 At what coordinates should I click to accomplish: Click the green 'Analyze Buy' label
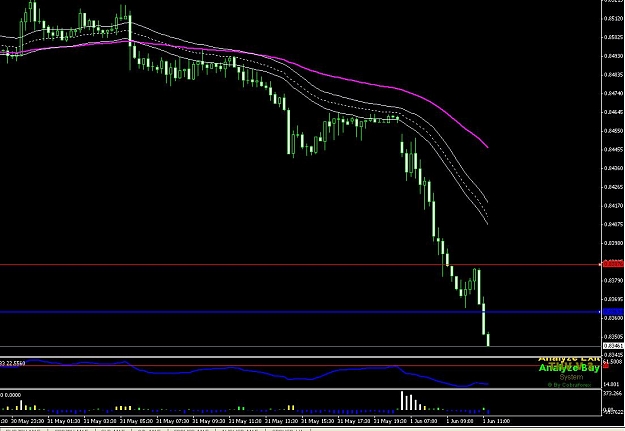(x=569, y=368)
